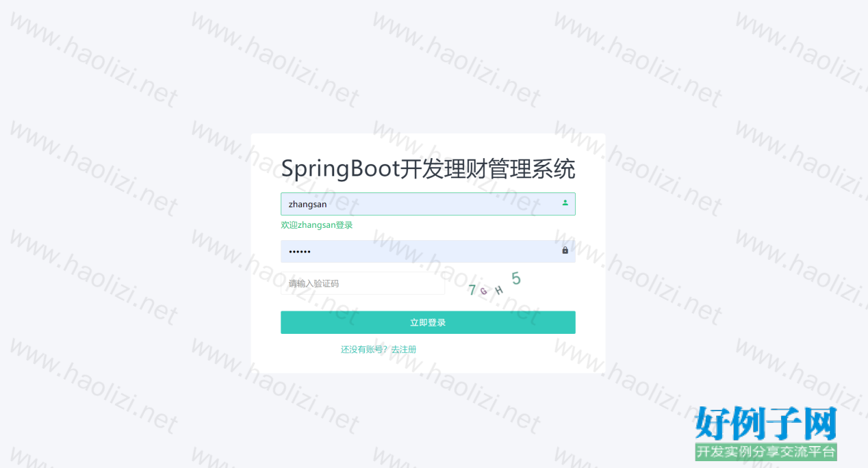This screenshot has height=468, width=868.
Task: Click 去注册 at end of register link
Action: pyautogui.click(x=403, y=350)
